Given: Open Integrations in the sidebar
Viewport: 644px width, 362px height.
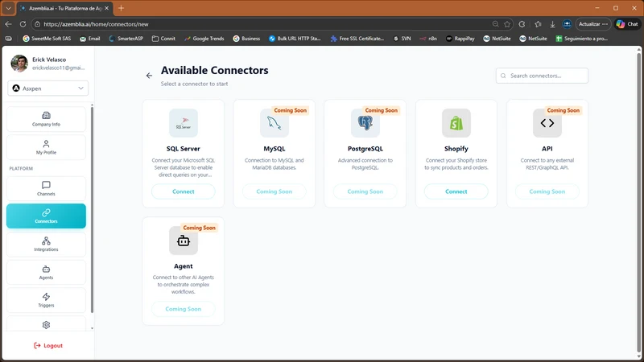Looking at the screenshot, I should pos(46,245).
